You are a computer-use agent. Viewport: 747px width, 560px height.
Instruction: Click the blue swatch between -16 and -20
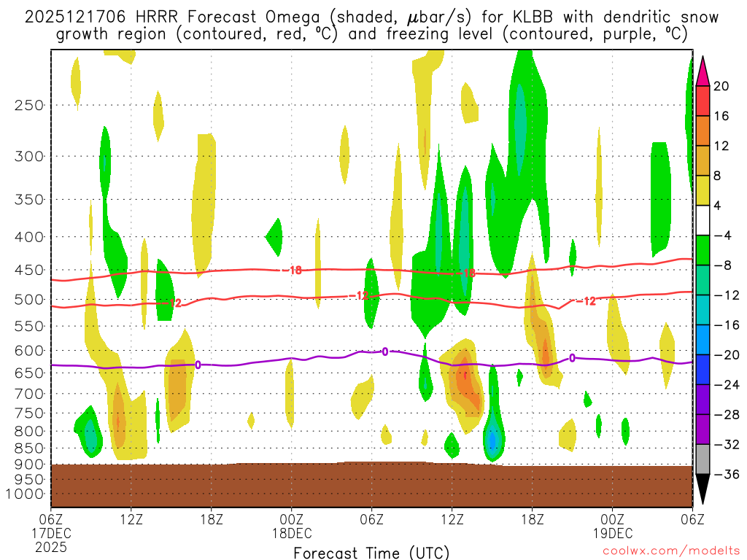[x=703, y=340]
